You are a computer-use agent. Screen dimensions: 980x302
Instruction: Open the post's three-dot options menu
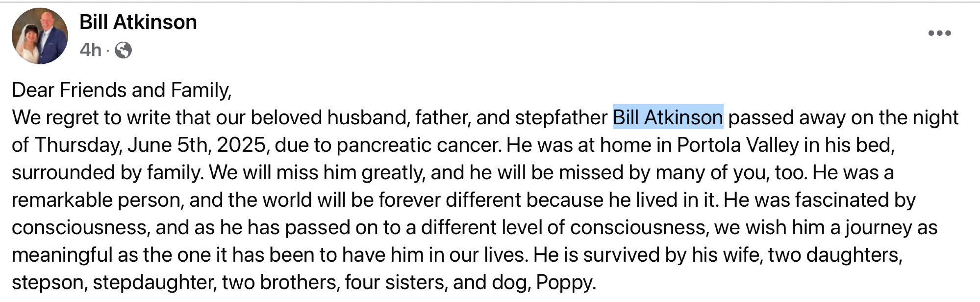(x=939, y=33)
